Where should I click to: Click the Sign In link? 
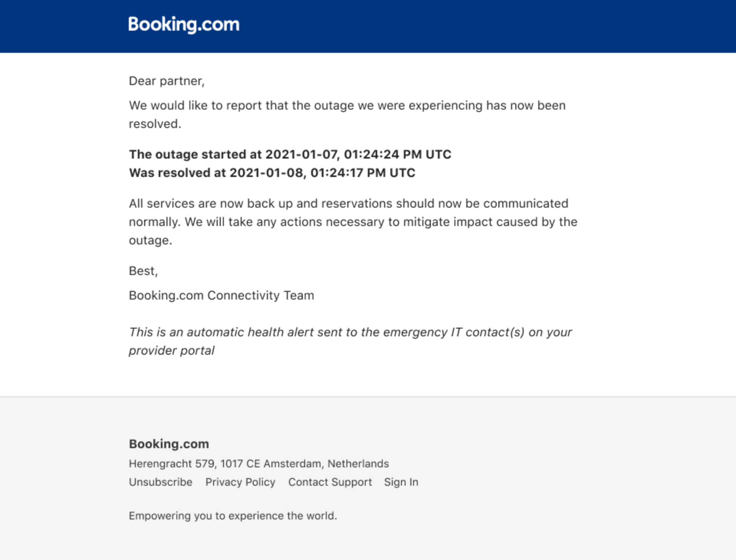click(401, 482)
